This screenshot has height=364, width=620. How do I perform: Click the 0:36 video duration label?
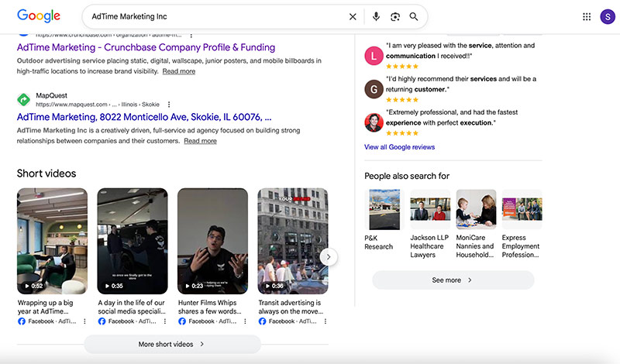(275, 286)
